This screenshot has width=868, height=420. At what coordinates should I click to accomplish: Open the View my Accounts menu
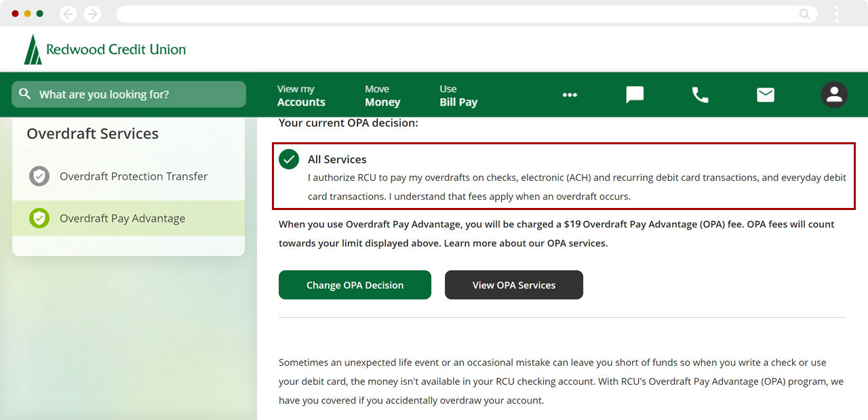coord(301,96)
